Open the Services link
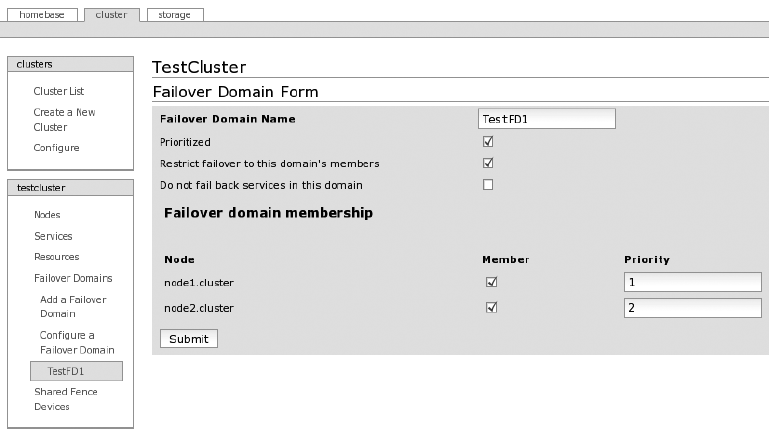769x435 pixels. tap(53, 236)
